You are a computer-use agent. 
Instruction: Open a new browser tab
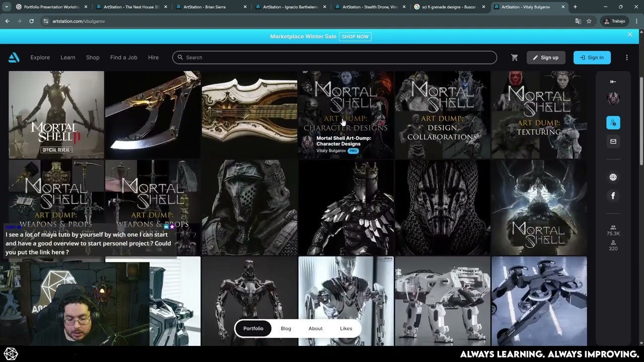[575, 7]
